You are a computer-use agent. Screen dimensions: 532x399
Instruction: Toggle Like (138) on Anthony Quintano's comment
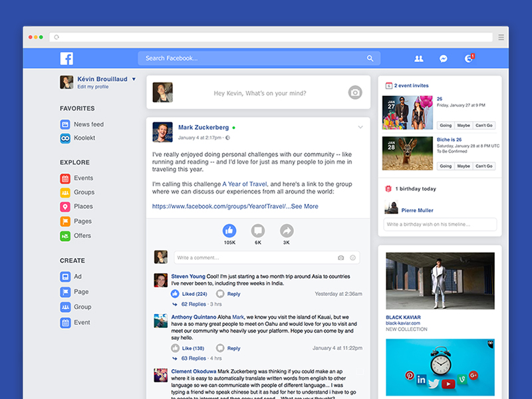click(188, 348)
